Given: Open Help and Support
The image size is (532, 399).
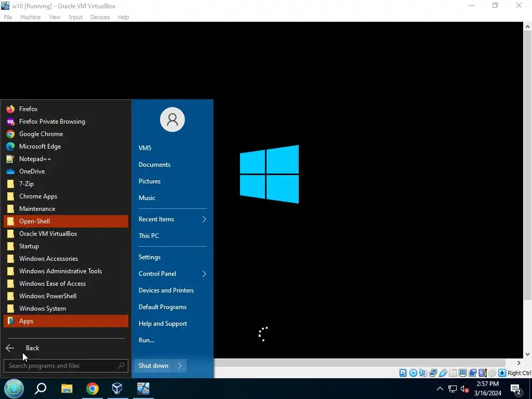Looking at the screenshot, I should [x=172, y=324].
